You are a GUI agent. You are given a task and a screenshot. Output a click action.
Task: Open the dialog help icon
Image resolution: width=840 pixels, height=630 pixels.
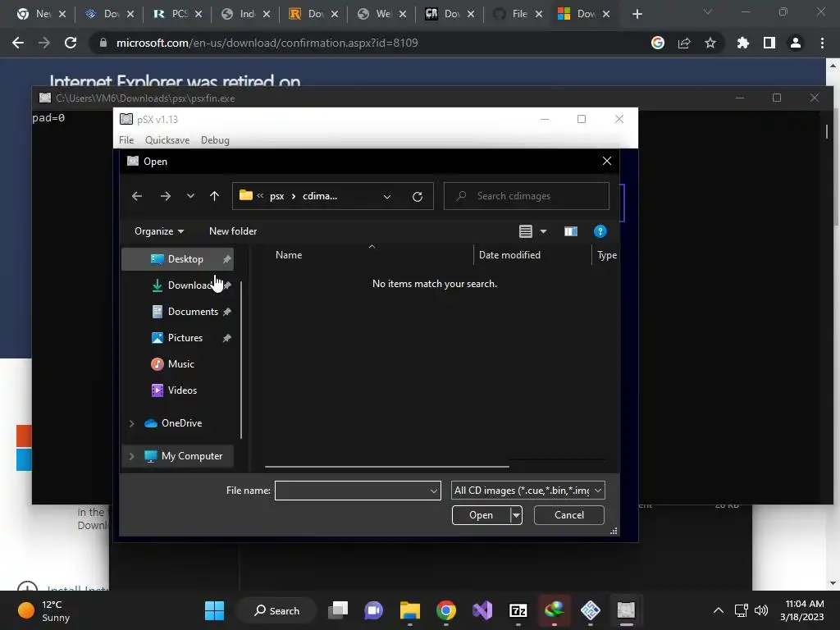[600, 231]
